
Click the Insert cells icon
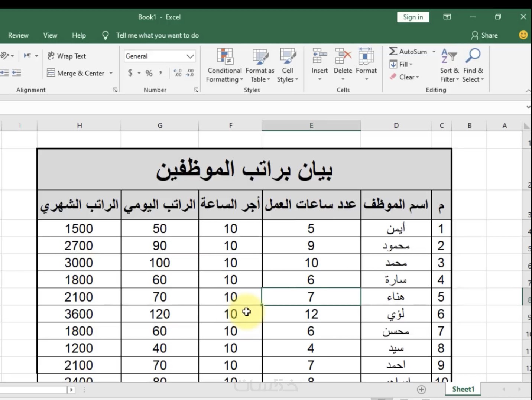click(x=319, y=56)
